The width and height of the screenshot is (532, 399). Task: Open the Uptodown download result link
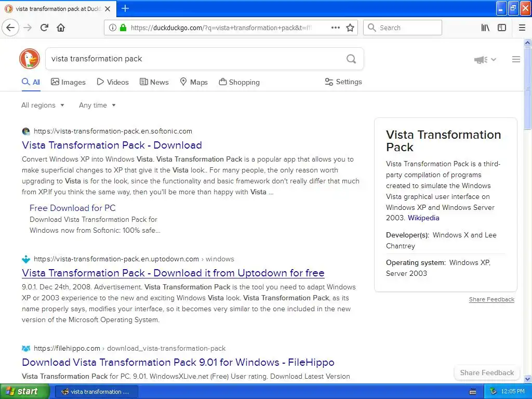(x=173, y=273)
